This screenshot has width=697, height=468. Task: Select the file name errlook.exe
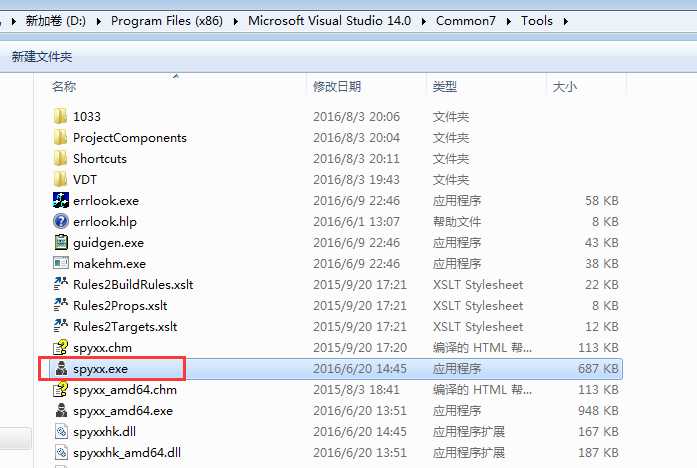(106, 200)
